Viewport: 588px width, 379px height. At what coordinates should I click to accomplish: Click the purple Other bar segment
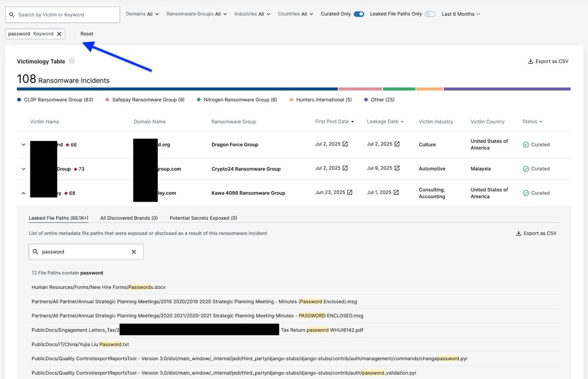(507, 89)
